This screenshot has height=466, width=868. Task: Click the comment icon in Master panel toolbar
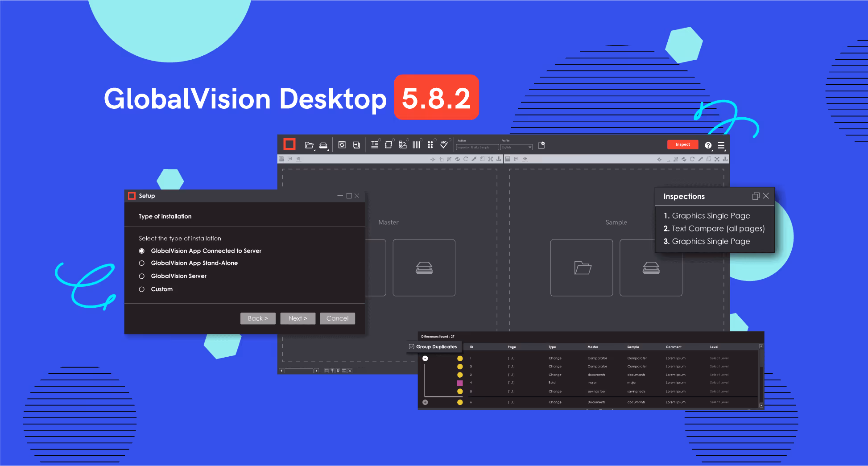pos(290,159)
